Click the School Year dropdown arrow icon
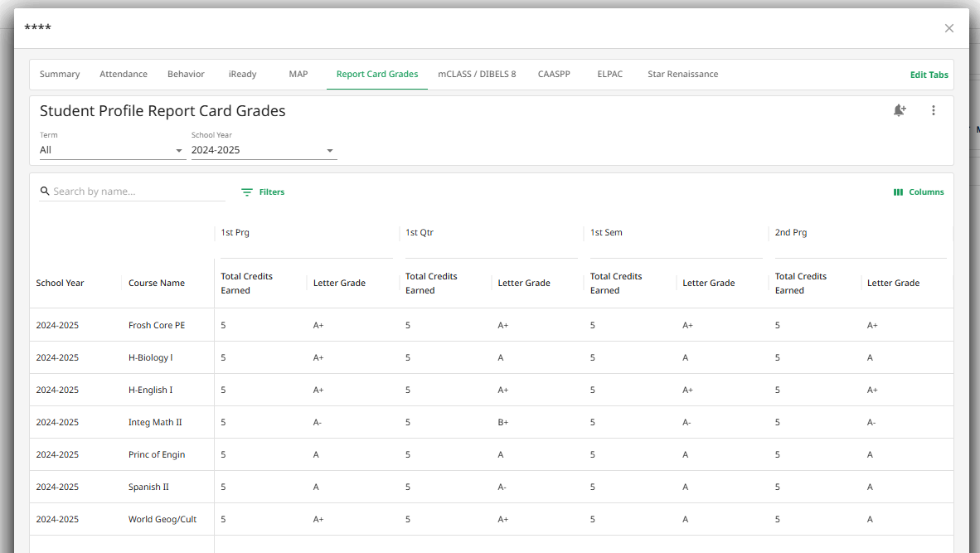980x553 pixels. pyautogui.click(x=330, y=150)
